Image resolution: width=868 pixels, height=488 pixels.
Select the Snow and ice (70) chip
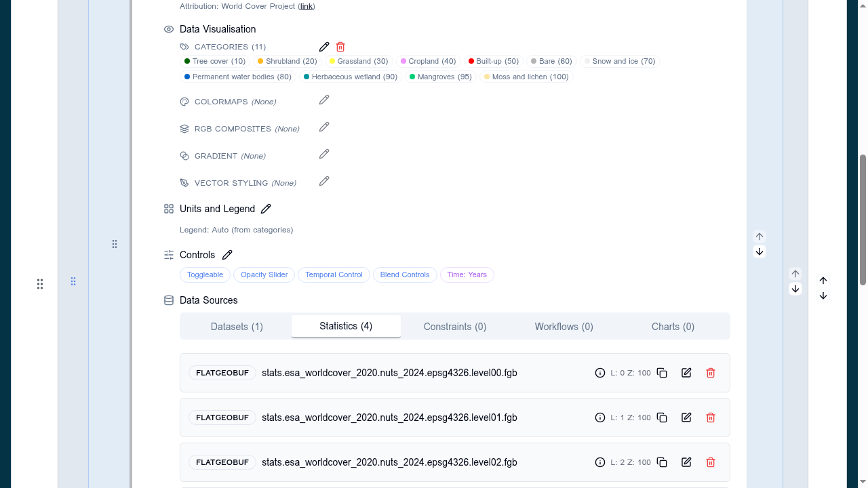tap(620, 61)
